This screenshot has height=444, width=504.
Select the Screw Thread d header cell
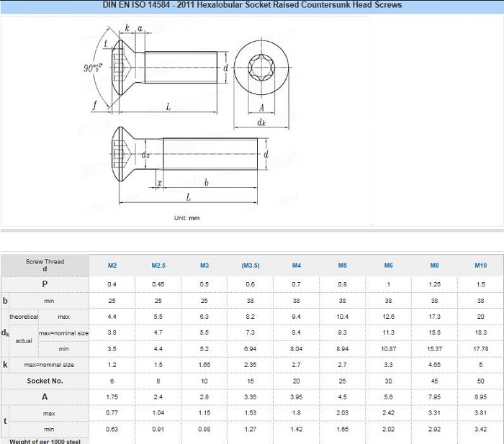point(45,266)
